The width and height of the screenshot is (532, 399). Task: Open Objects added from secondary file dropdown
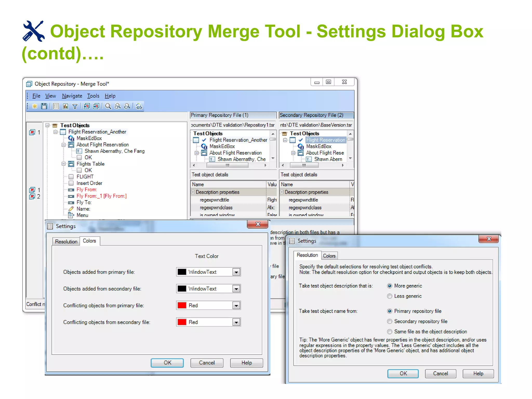(x=236, y=289)
